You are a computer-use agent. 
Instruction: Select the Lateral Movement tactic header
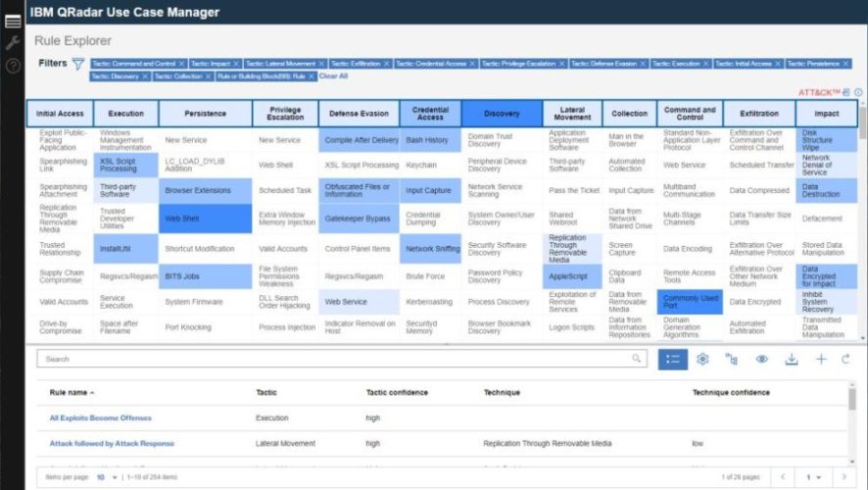tap(572, 114)
